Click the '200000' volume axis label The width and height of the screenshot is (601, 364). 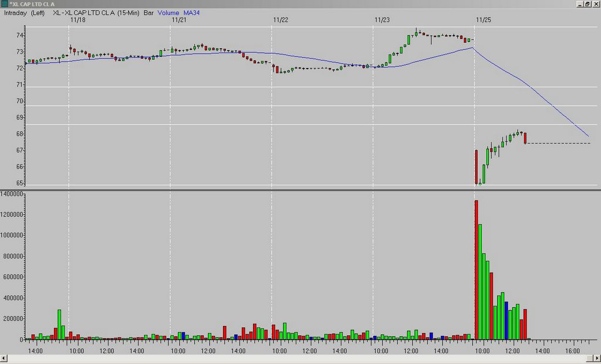pos(13,319)
